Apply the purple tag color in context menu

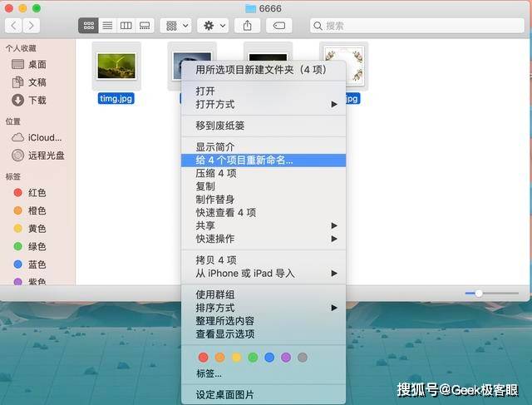click(286, 357)
